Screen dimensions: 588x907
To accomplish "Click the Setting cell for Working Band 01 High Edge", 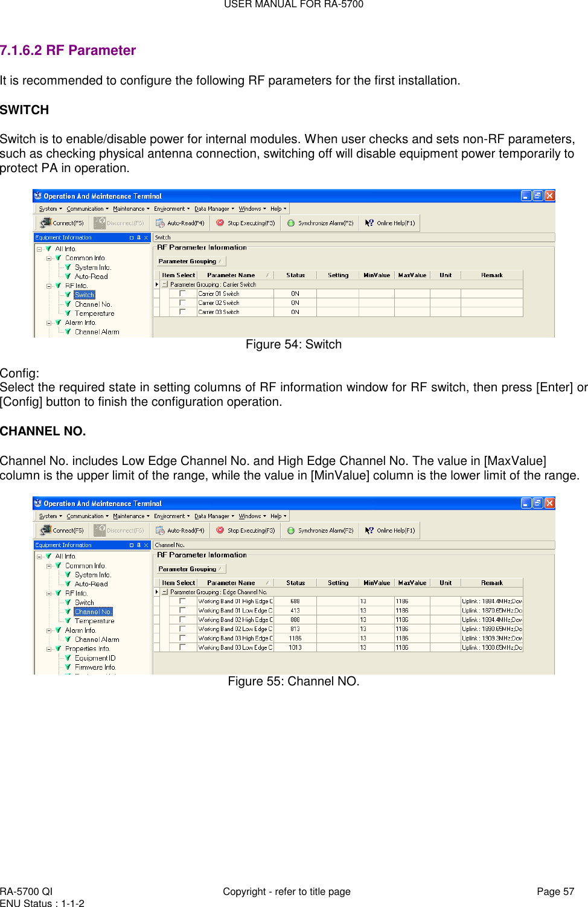I will coord(337,601).
